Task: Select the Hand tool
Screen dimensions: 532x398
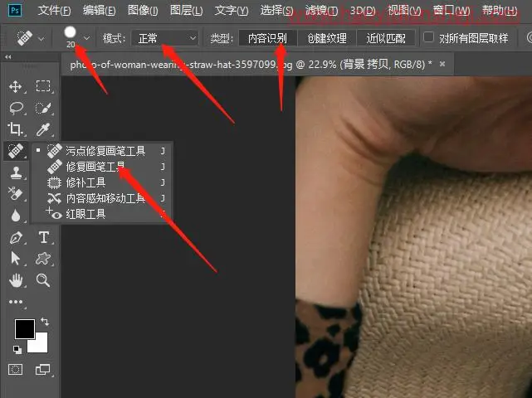Action: point(16,280)
